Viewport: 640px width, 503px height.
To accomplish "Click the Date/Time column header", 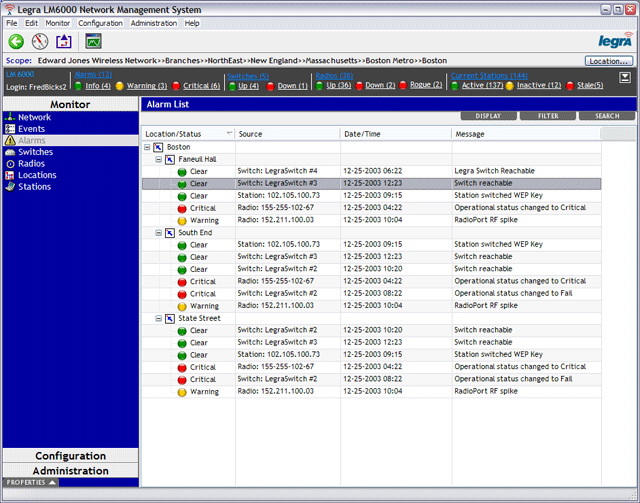I will (396, 134).
